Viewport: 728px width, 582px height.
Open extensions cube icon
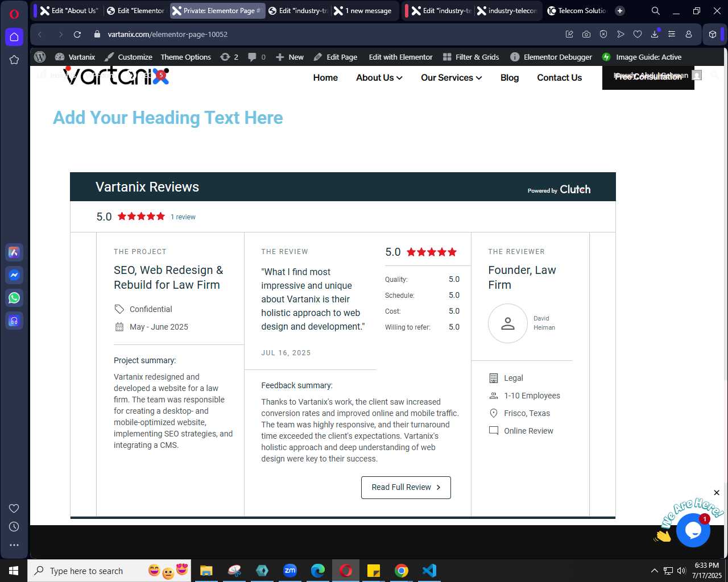click(713, 34)
